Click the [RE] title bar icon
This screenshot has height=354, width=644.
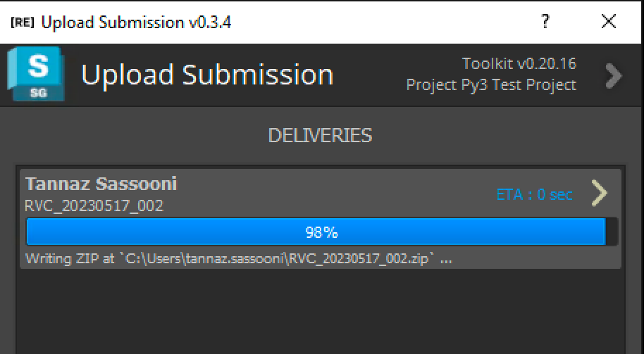[x=22, y=22]
